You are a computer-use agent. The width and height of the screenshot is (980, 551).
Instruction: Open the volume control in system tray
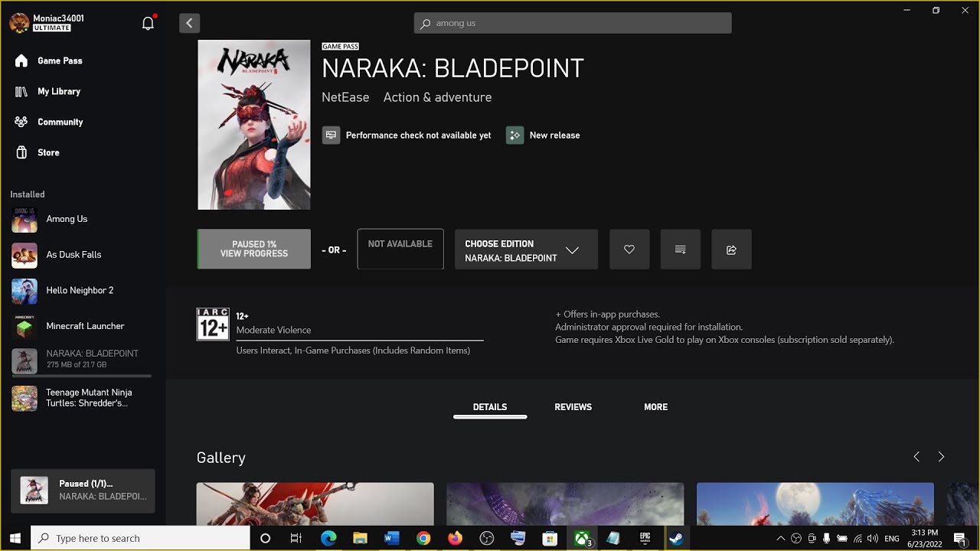click(x=873, y=538)
